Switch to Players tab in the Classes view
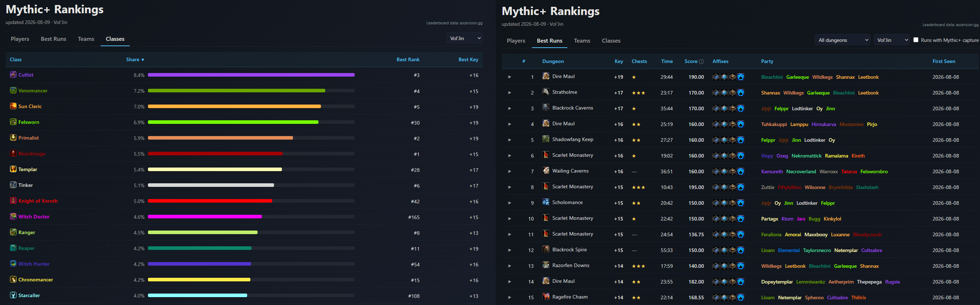980x305 pixels. [20, 39]
